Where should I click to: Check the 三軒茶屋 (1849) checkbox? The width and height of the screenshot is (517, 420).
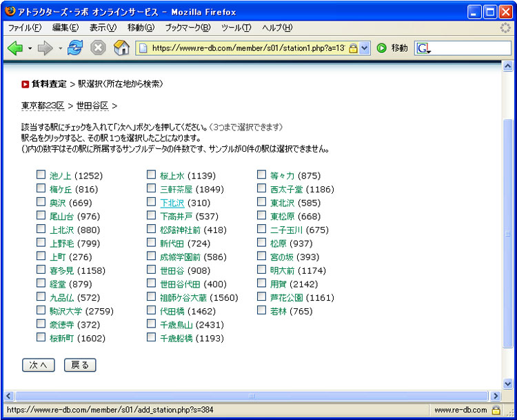tap(151, 188)
